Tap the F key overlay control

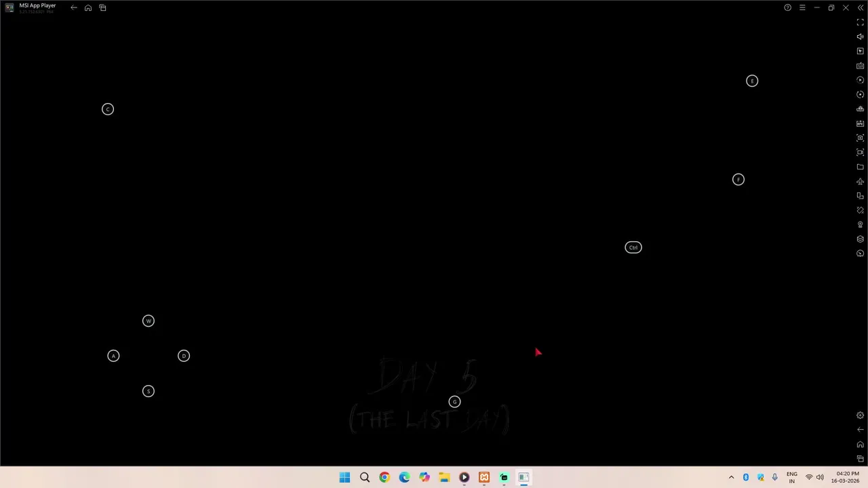coord(738,180)
